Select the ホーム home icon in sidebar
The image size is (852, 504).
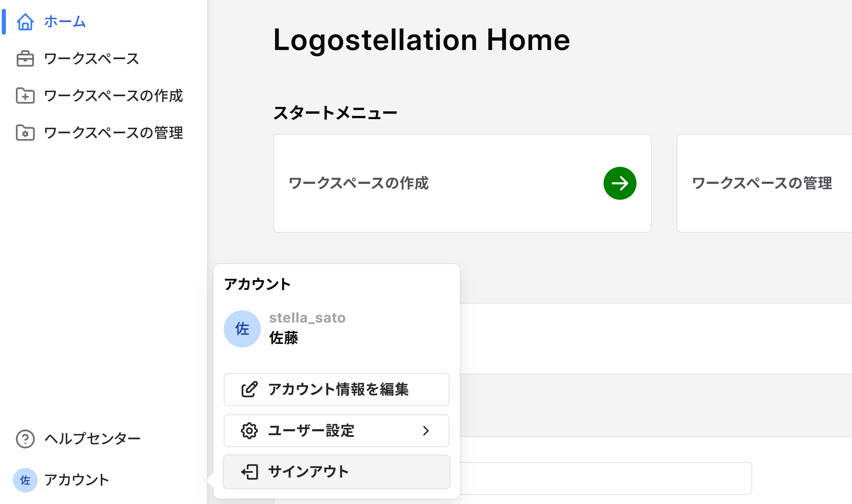(26, 22)
